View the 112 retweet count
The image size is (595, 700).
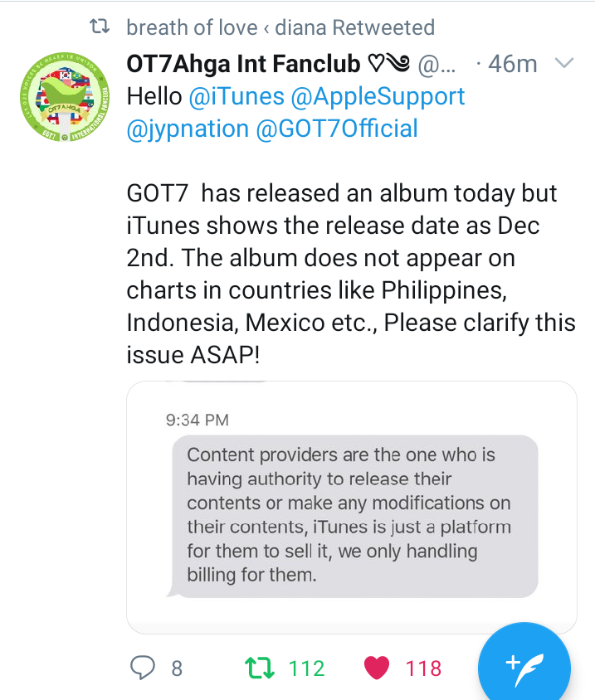[x=306, y=668]
